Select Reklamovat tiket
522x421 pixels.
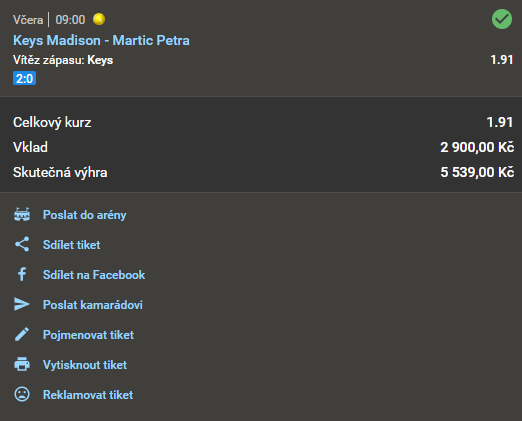point(88,395)
